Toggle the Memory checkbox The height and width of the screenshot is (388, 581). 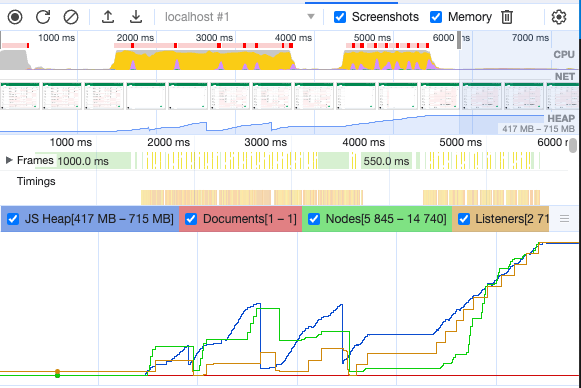[436, 17]
